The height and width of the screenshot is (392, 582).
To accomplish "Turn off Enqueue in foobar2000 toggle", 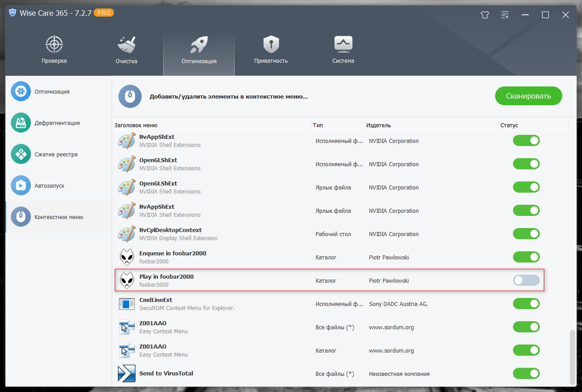I will (x=526, y=257).
